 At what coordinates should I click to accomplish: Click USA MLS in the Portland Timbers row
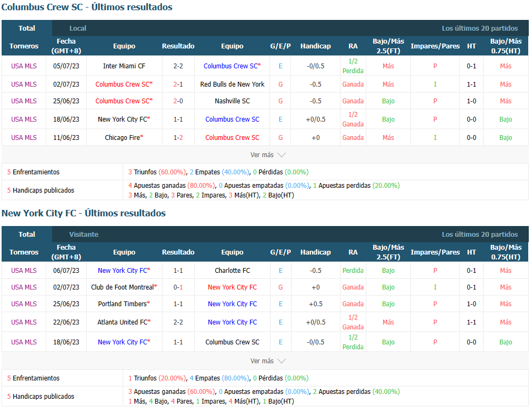[x=24, y=304]
